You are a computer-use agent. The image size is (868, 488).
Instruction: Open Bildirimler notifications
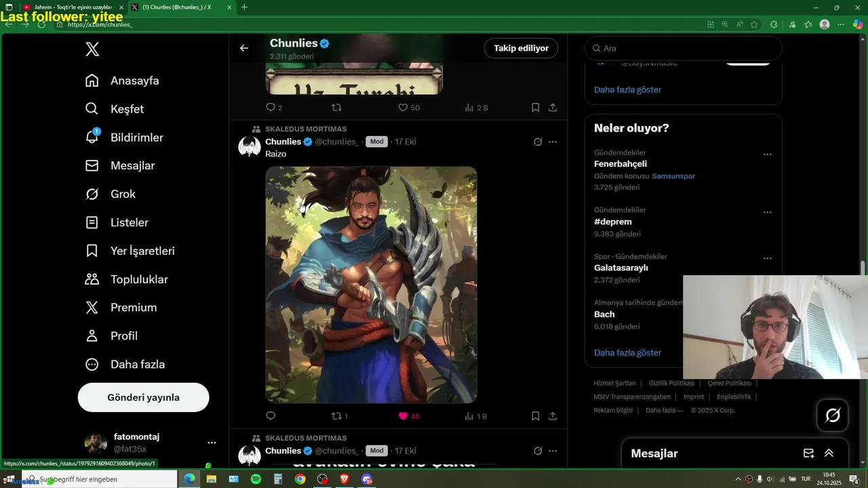tap(123, 138)
